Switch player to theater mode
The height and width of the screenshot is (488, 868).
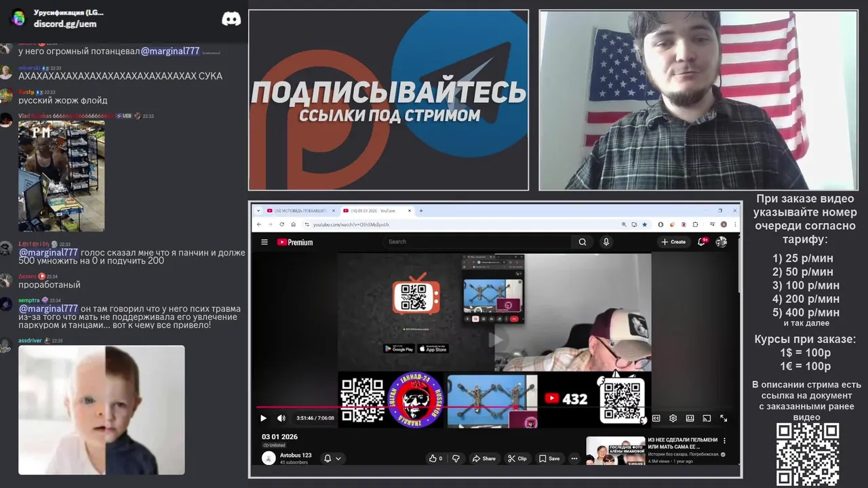point(690,418)
